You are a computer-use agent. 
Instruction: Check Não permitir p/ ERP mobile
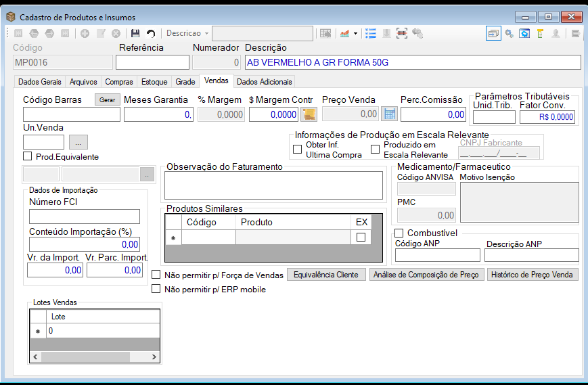[156, 289]
